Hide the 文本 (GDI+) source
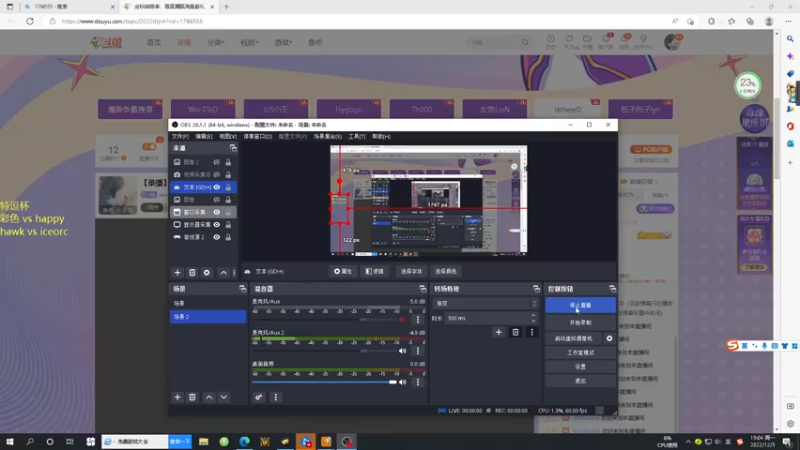 pyautogui.click(x=216, y=187)
